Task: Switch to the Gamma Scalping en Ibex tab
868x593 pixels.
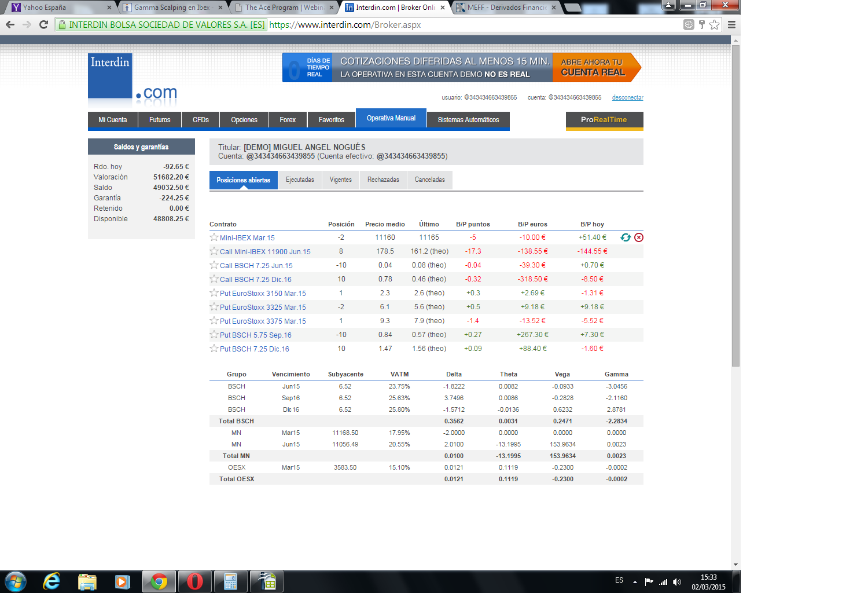Action: [171, 8]
